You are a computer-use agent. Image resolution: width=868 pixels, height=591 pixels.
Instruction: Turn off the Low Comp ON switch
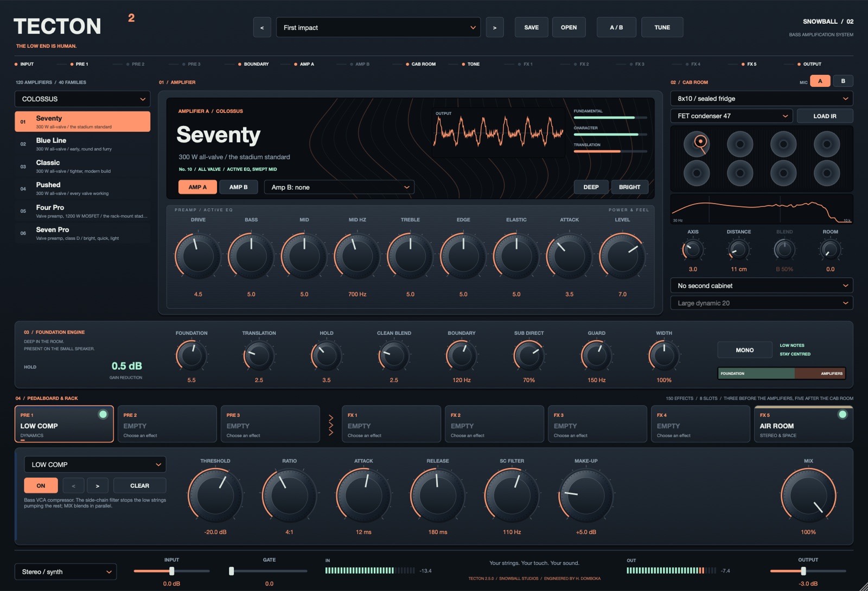tap(41, 486)
